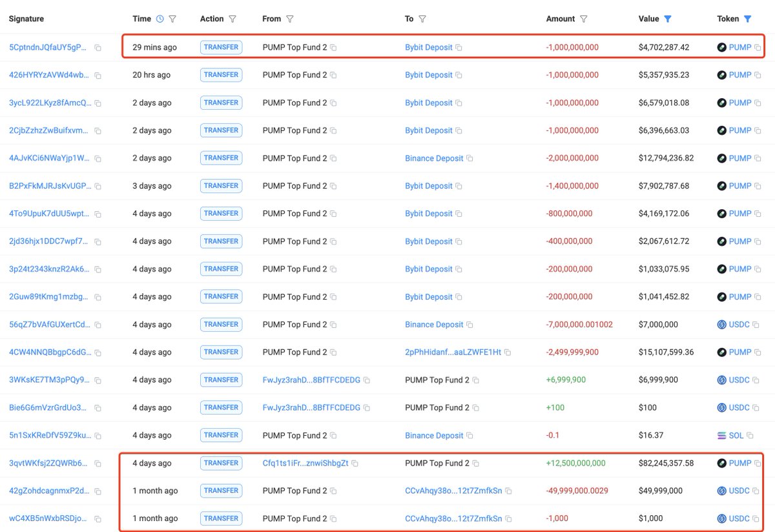Open Binance Deposit in SOL row
This screenshot has width=775, height=532.
434,435
